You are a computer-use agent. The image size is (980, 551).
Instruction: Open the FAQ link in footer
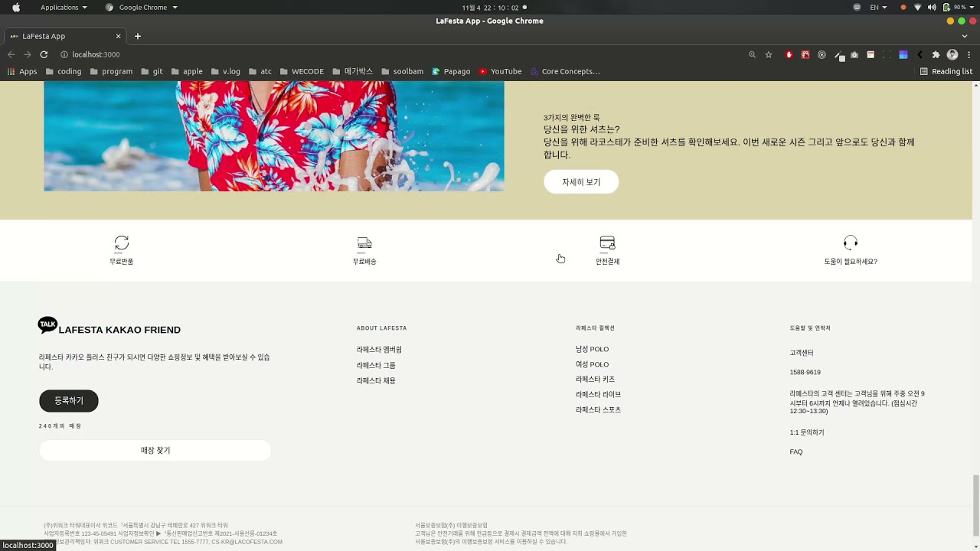pyautogui.click(x=796, y=452)
